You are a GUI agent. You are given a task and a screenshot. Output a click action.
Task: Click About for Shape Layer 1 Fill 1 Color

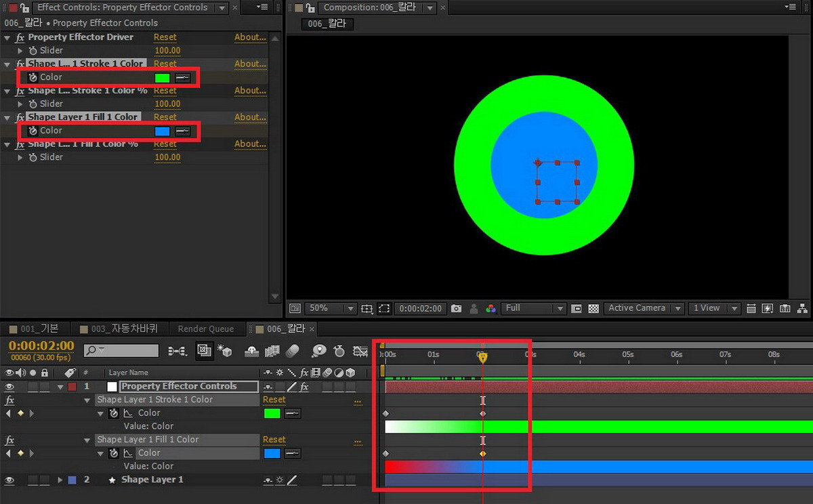coord(250,117)
